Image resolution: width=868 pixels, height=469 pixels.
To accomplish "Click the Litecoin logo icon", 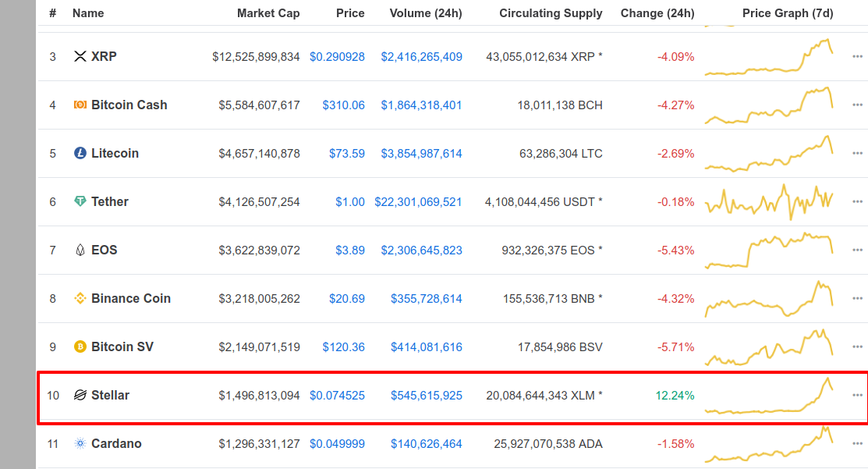I will click(x=80, y=153).
